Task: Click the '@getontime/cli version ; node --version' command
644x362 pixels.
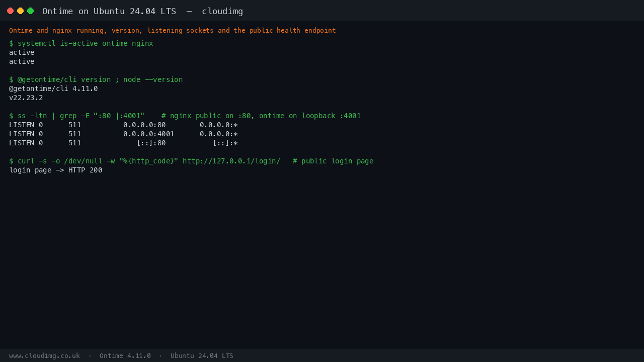Action: [96, 79]
